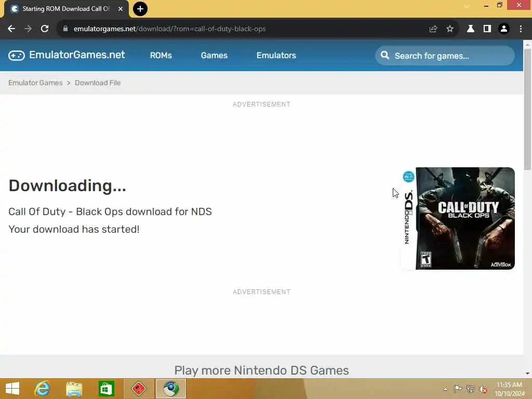Image resolution: width=532 pixels, height=399 pixels.
Task: Close the Starting ROM Download tab
Action: coord(121,9)
